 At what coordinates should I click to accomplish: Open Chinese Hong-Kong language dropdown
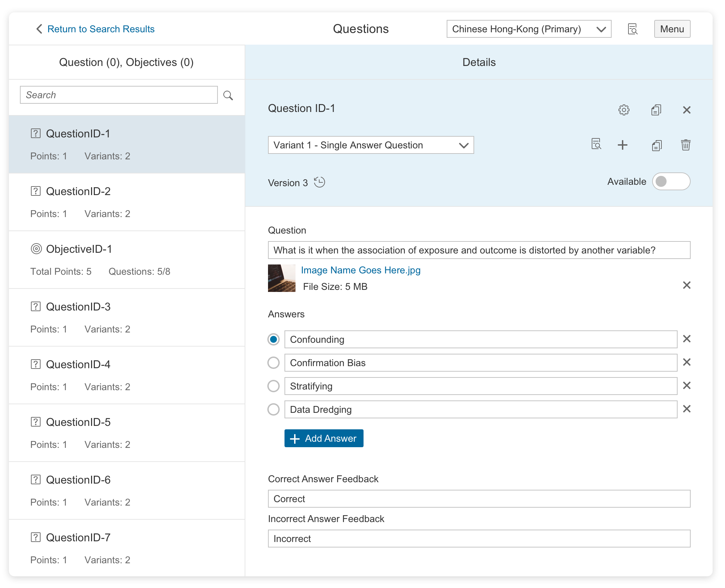tap(528, 29)
